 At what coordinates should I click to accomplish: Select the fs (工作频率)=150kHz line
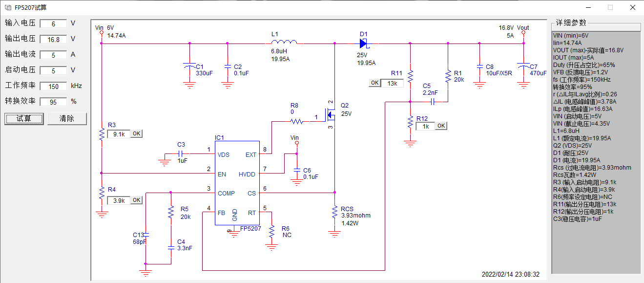tap(582, 79)
